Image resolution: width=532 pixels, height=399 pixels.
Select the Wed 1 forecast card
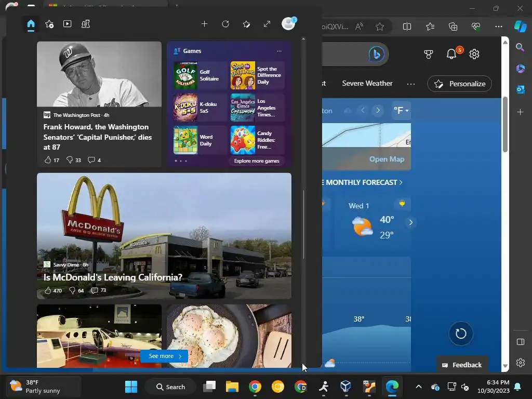click(373, 222)
